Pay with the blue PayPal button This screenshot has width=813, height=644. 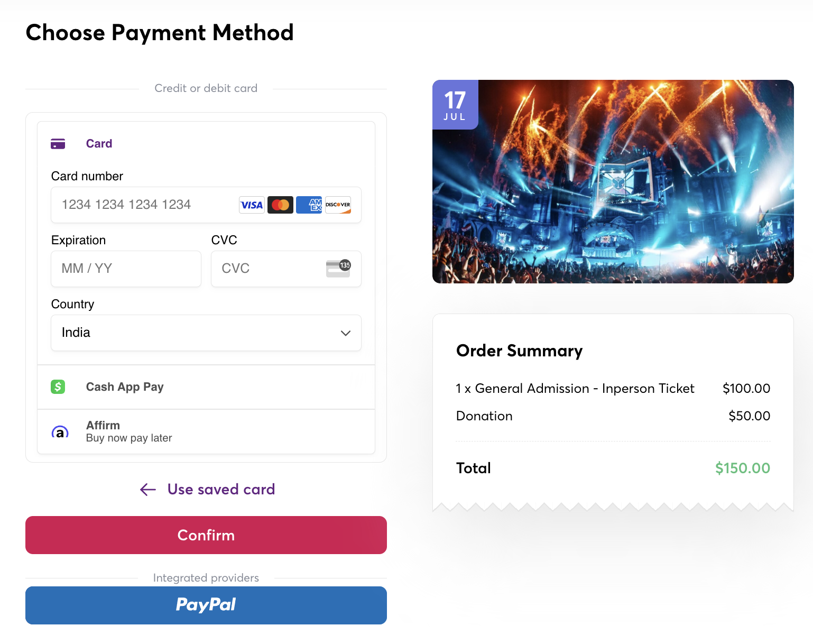click(x=206, y=605)
